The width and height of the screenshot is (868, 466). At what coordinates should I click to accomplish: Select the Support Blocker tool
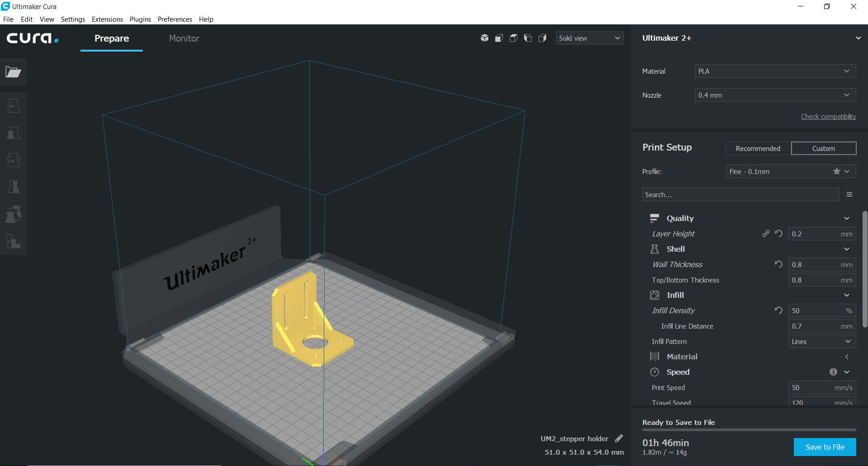14,241
